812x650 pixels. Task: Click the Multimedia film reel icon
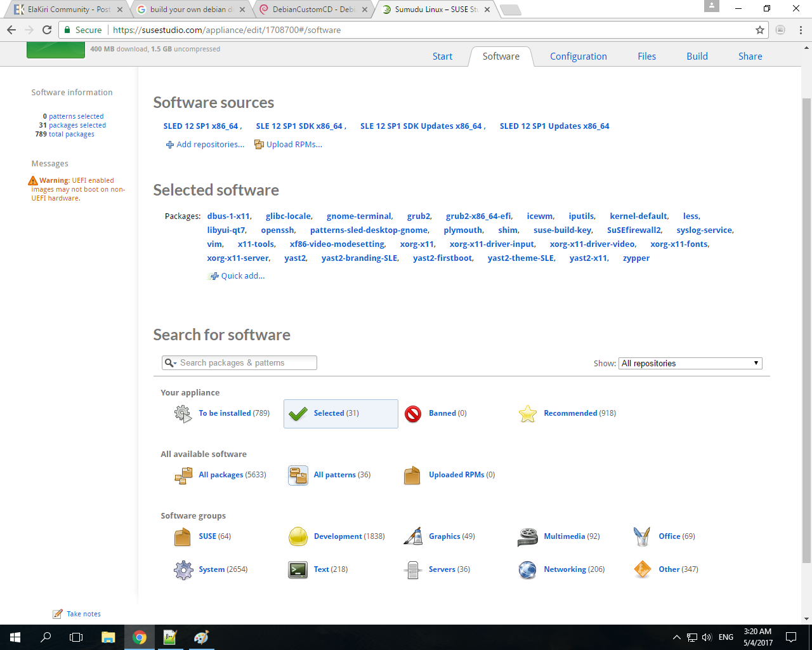(528, 537)
